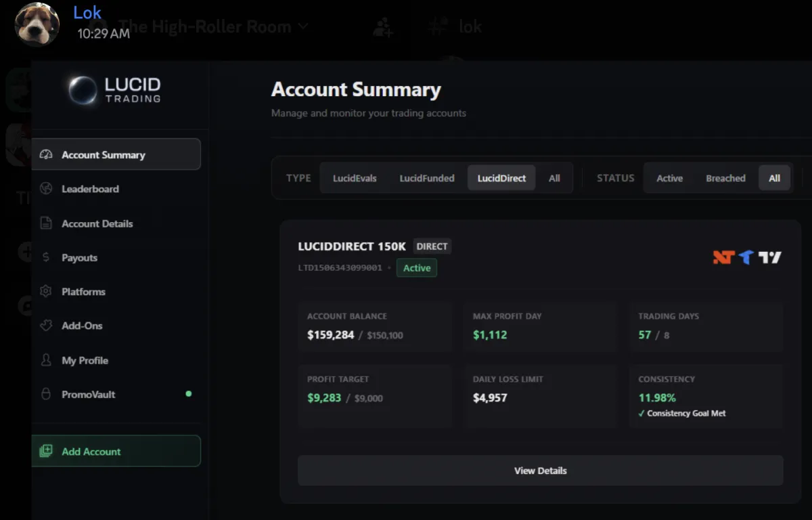
Task: Click the Lucid Trading logo orb
Action: coord(83,90)
